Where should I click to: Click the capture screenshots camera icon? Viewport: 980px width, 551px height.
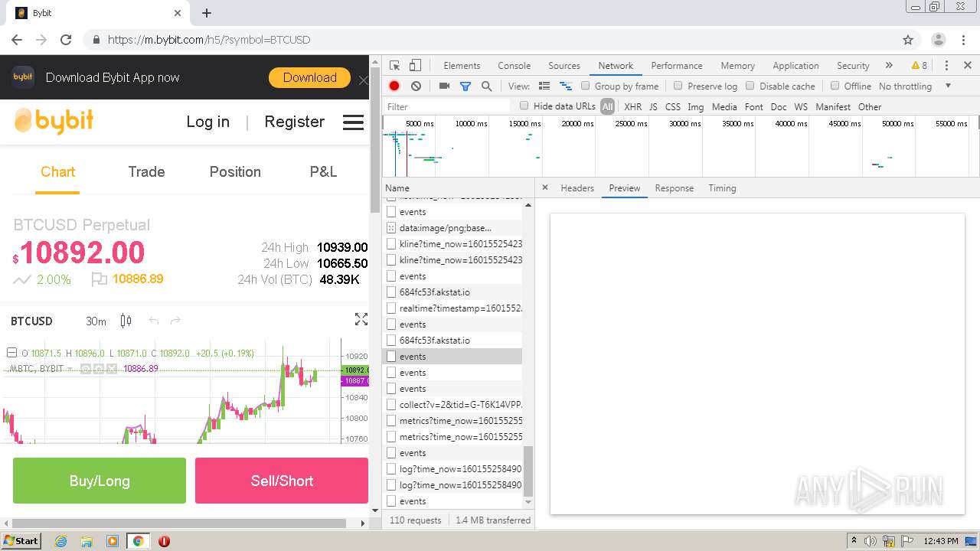click(444, 86)
